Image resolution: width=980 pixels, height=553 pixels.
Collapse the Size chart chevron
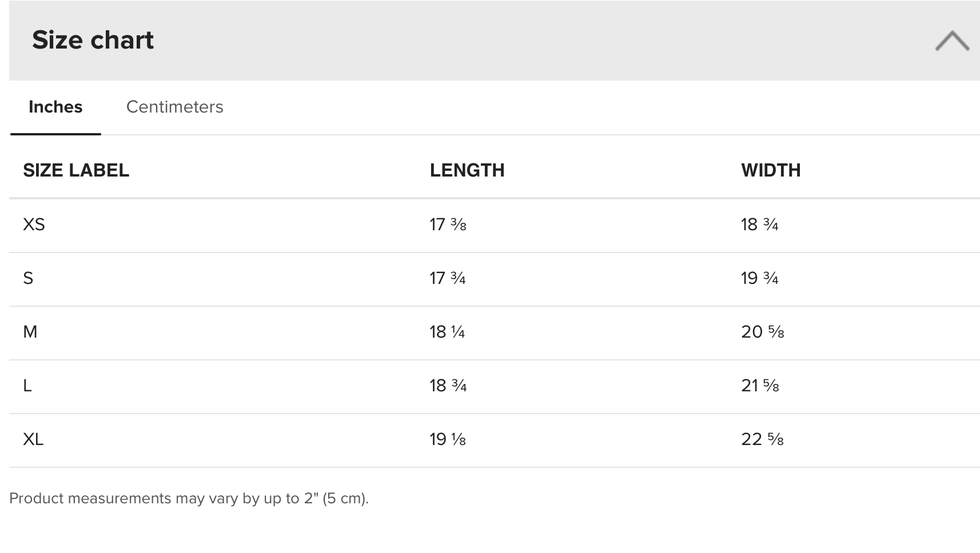tap(952, 41)
